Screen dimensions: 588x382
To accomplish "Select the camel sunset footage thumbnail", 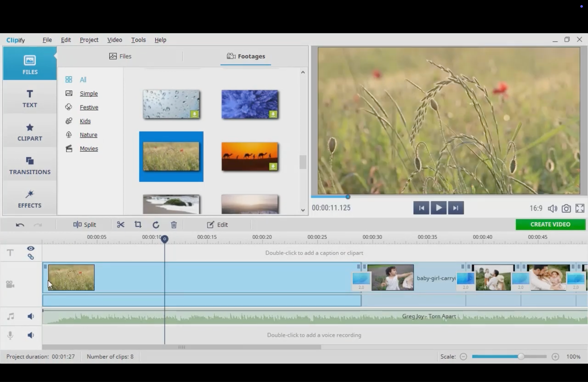I will tap(249, 157).
